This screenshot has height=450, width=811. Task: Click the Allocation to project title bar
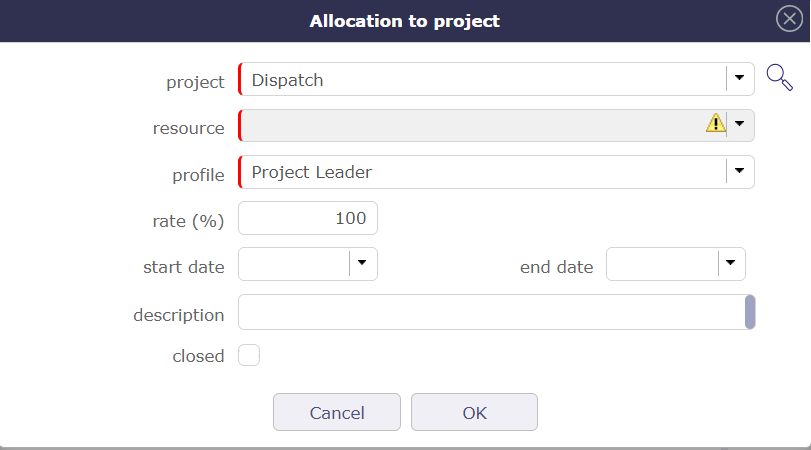point(404,20)
